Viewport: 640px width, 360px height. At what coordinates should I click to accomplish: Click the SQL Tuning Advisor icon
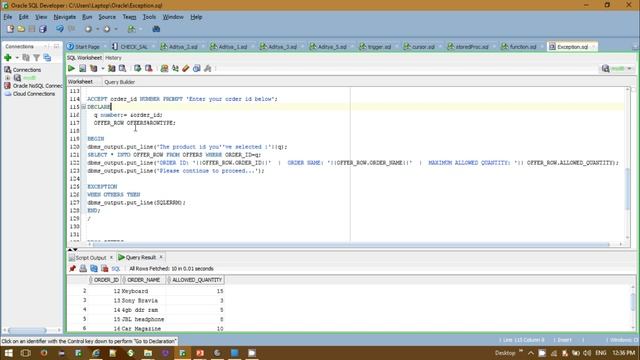pyautogui.click(x=122, y=69)
